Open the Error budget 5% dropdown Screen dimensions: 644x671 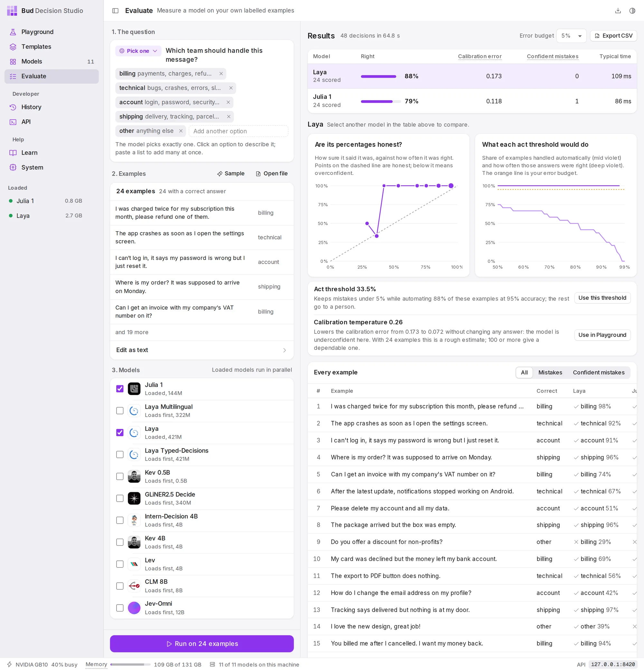pos(571,36)
